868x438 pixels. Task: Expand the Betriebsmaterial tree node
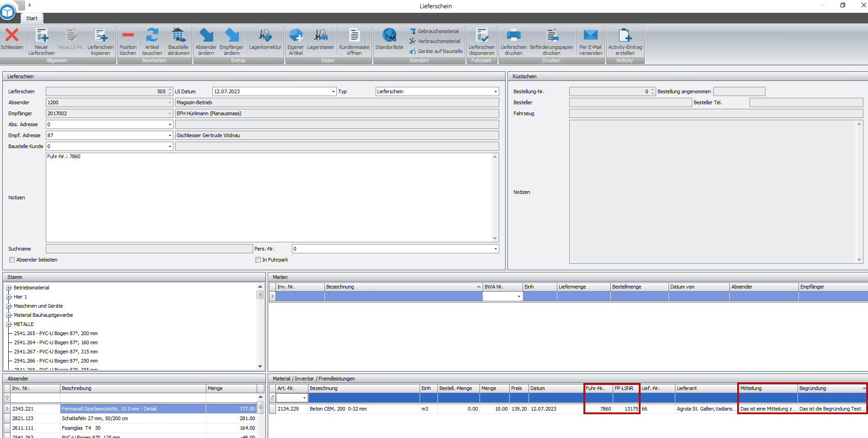pyautogui.click(x=9, y=288)
